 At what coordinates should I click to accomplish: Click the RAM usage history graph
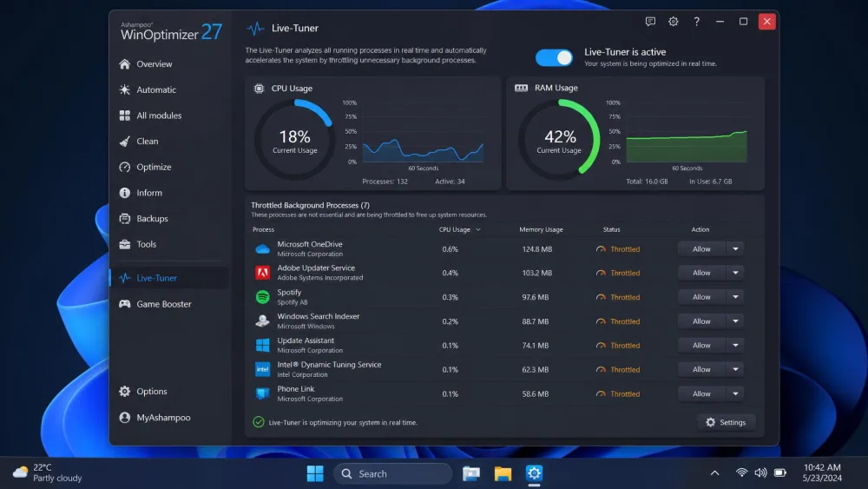coord(687,133)
